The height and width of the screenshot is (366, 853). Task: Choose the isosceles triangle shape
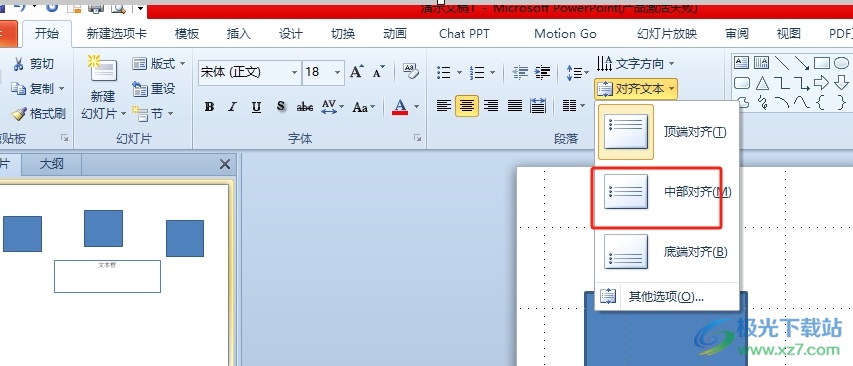tap(762, 83)
